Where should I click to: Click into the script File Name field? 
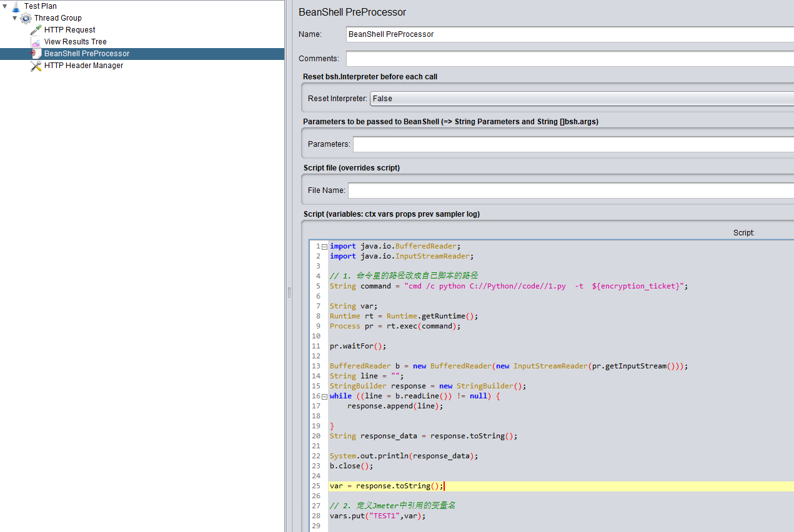click(x=571, y=190)
